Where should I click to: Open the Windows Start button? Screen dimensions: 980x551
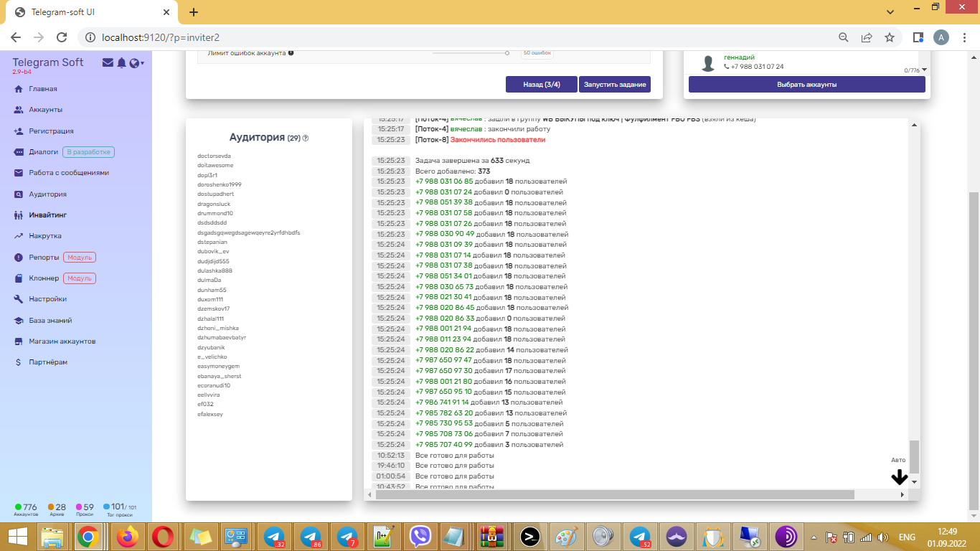(18, 537)
